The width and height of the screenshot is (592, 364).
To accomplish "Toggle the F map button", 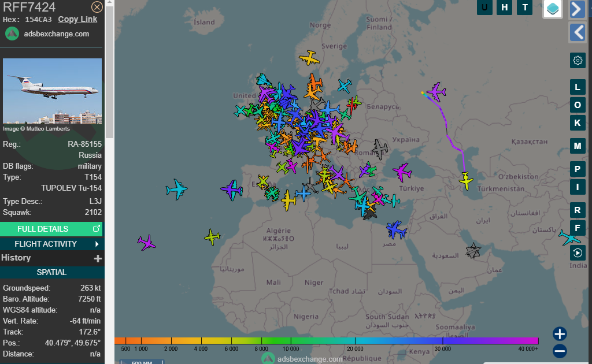I will point(578,228).
